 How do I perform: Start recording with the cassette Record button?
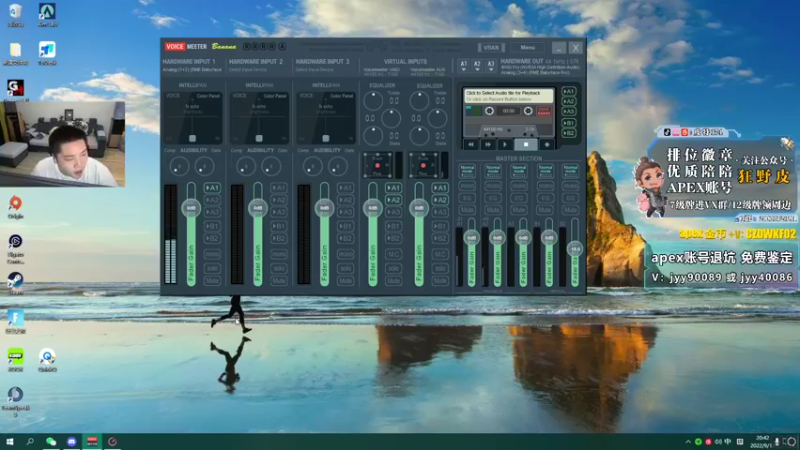pyautogui.click(x=547, y=144)
